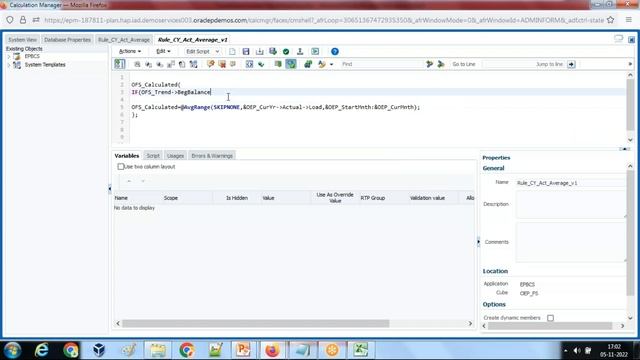Click the highlighted teal toolbar icon
The height and width of the screenshot is (360, 640).
291,64
